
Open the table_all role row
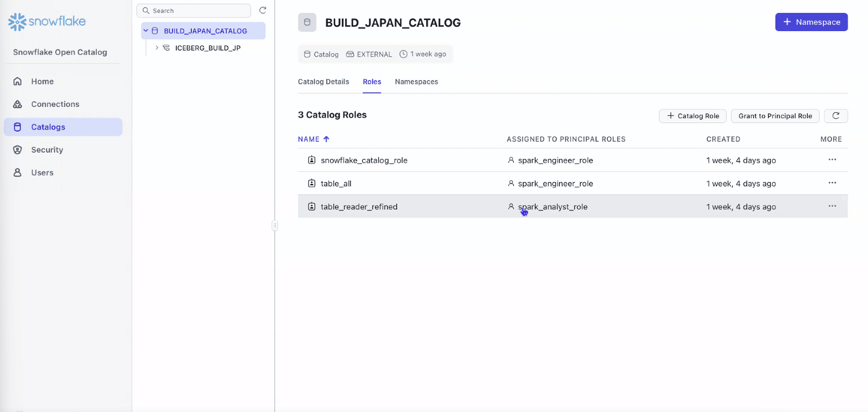tap(573, 183)
